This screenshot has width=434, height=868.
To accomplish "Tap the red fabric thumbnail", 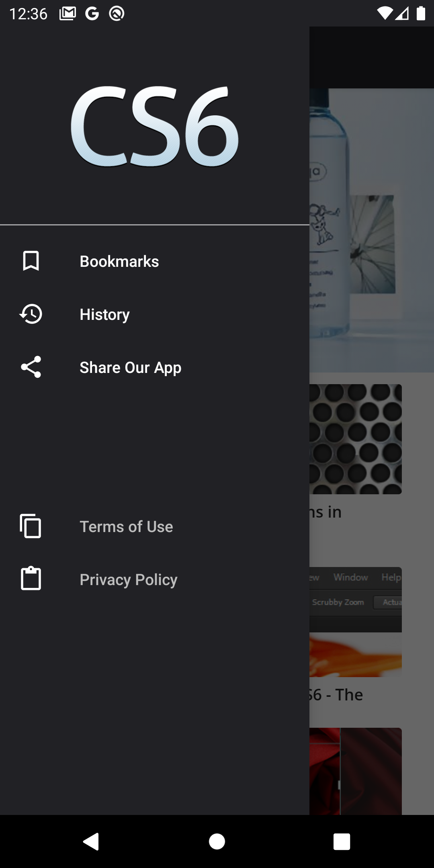I will tap(356, 771).
